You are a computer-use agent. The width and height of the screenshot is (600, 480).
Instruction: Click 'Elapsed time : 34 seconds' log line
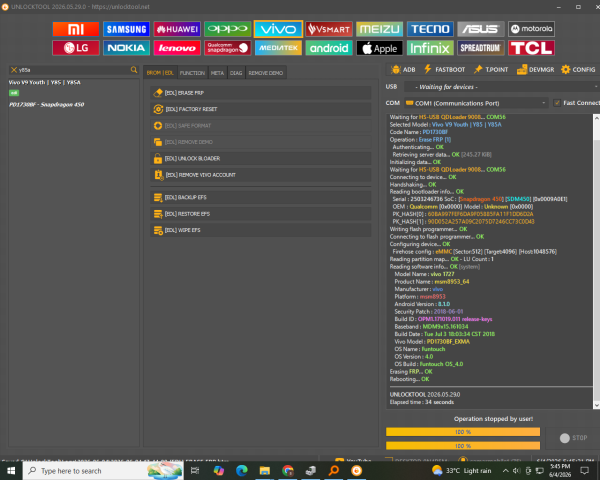tap(422, 402)
